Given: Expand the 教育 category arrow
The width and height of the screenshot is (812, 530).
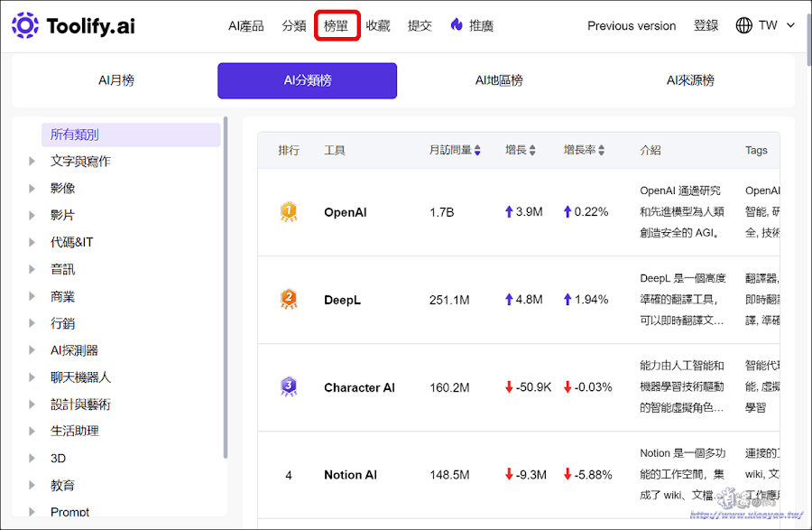Looking at the screenshot, I should [x=32, y=485].
